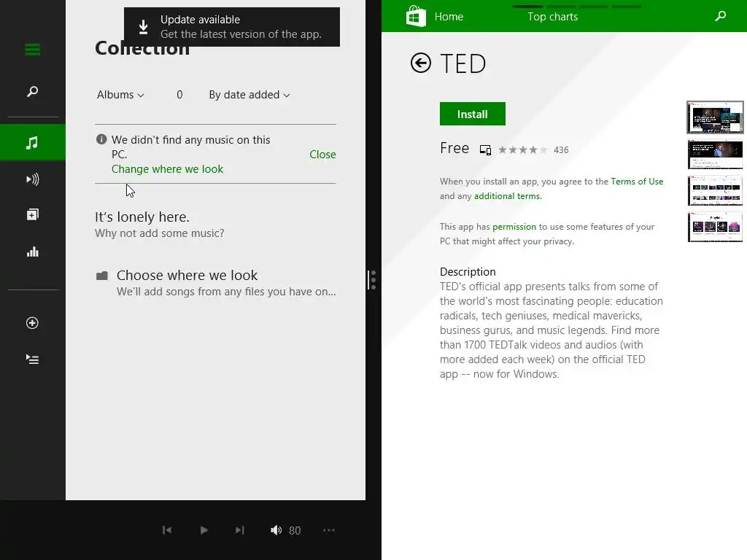The width and height of the screenshot is (747, 560).
Task: Click Choose where we look option
Action: (216, 283)
